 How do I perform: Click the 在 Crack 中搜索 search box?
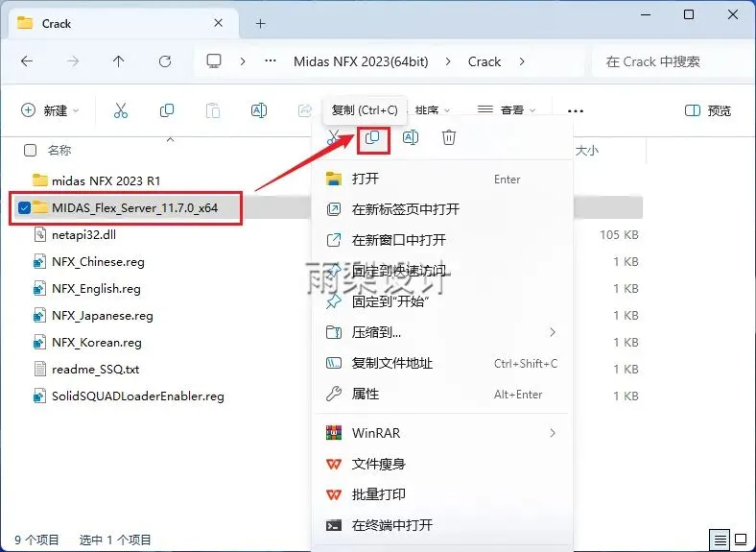coord(671,61)
